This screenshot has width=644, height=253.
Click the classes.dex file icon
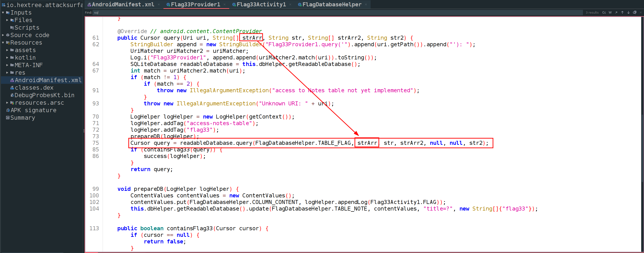[x=12, y=88]
